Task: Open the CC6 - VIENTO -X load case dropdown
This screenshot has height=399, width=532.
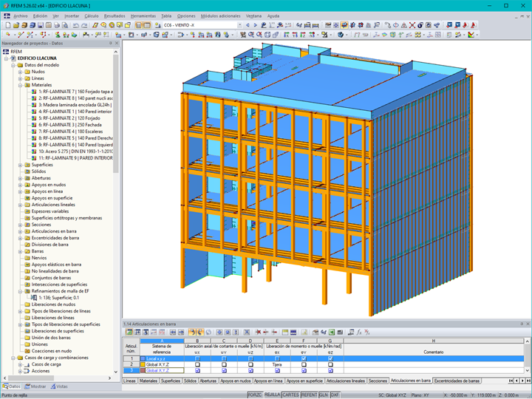Action: (x=239, y=25)
